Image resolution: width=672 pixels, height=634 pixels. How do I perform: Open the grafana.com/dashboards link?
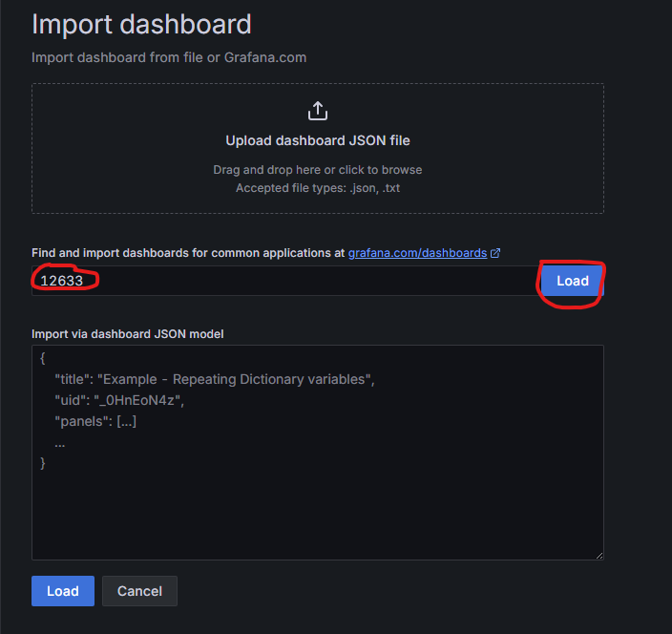[x=417, y=253]
